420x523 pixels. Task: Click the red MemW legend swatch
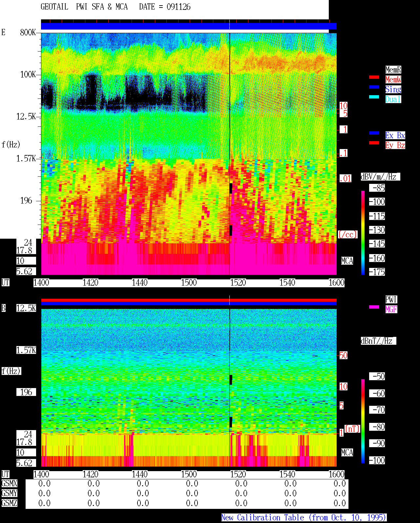click(374, 77)
